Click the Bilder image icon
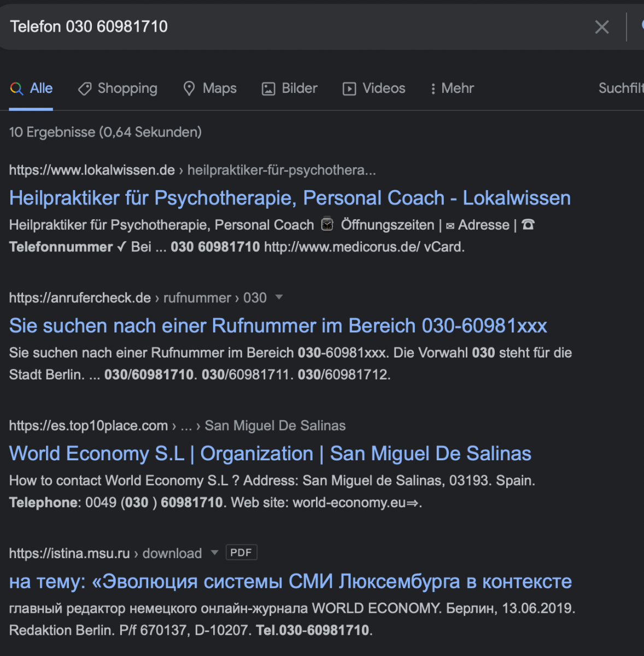This screenshot has width=644, height=656. [268, 89]
